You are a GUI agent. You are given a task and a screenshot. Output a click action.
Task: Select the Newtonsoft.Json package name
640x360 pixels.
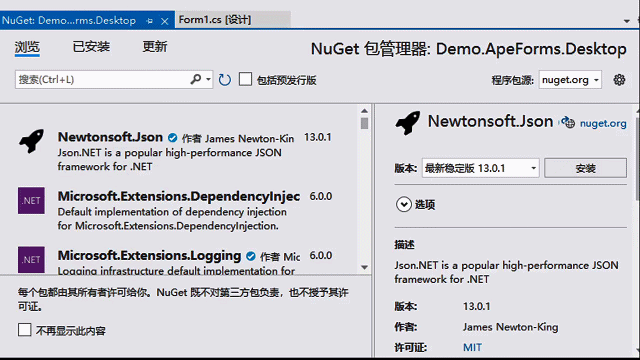(x=110, y=137)
